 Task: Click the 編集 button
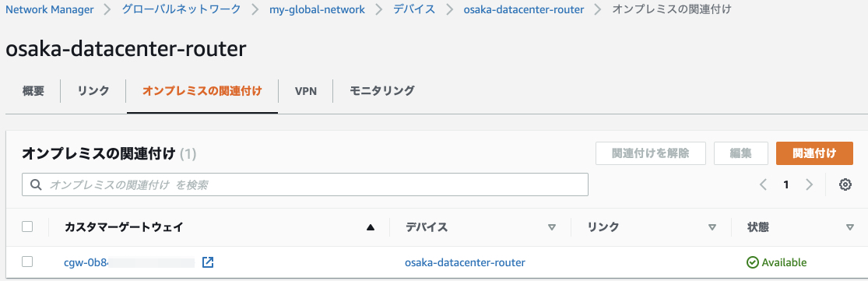tap(740, 153)
